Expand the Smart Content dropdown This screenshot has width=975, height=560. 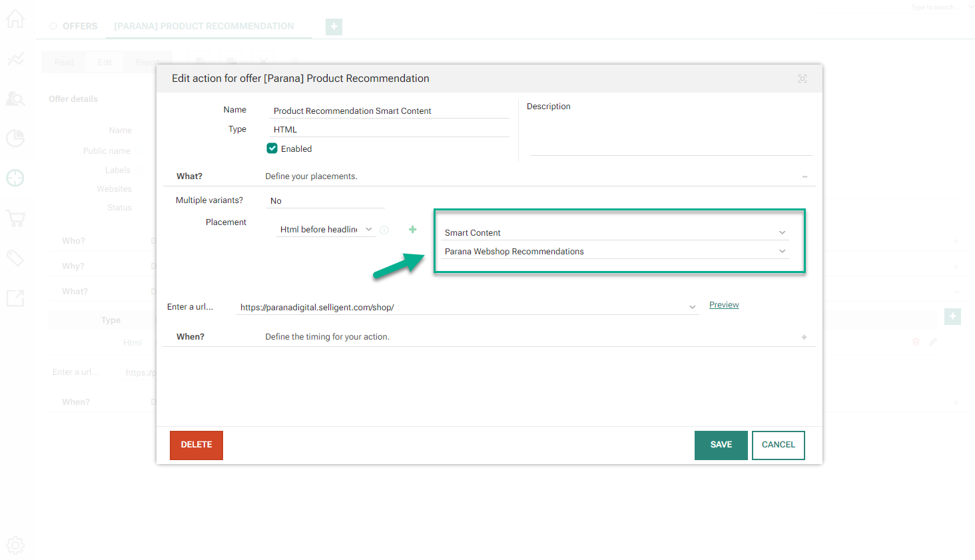click(782, 233)
